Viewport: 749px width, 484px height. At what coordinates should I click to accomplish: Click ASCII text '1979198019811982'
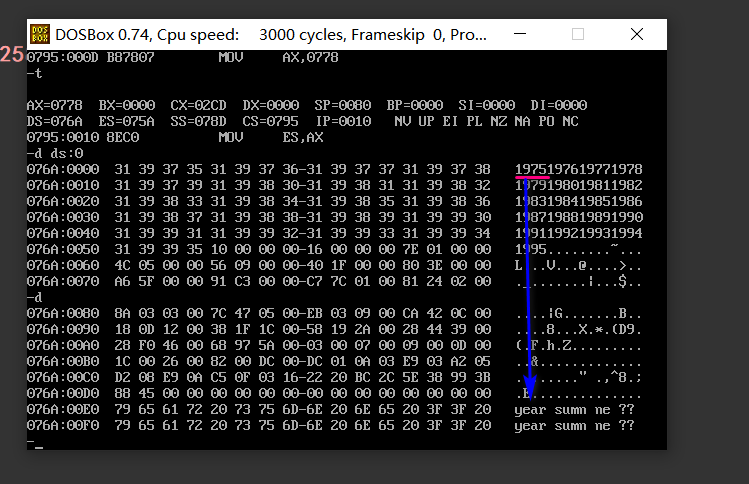click(x=578, y=185)
